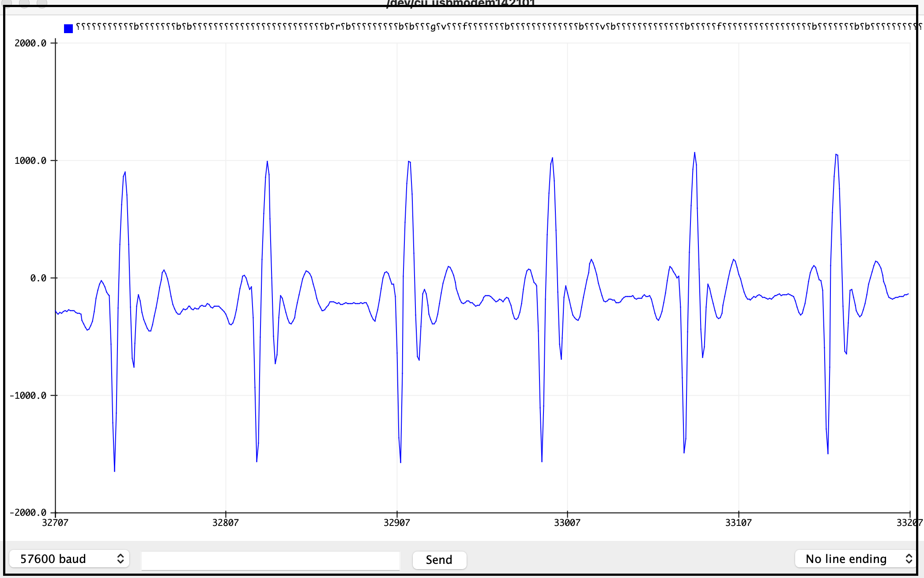Open the 57600 baud rate dropdown
924x578 pixels.
point(69,559)
